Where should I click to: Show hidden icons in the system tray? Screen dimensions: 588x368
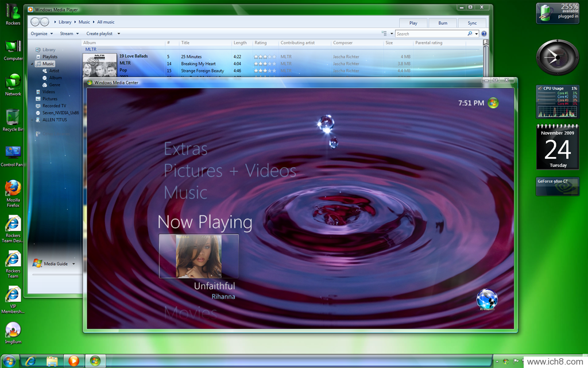coord(497,361)
